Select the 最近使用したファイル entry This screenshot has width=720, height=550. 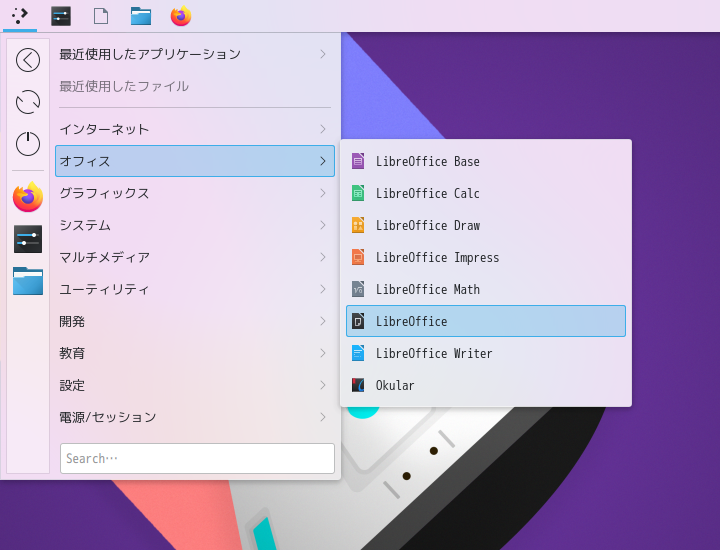click(x=195, y=86)
